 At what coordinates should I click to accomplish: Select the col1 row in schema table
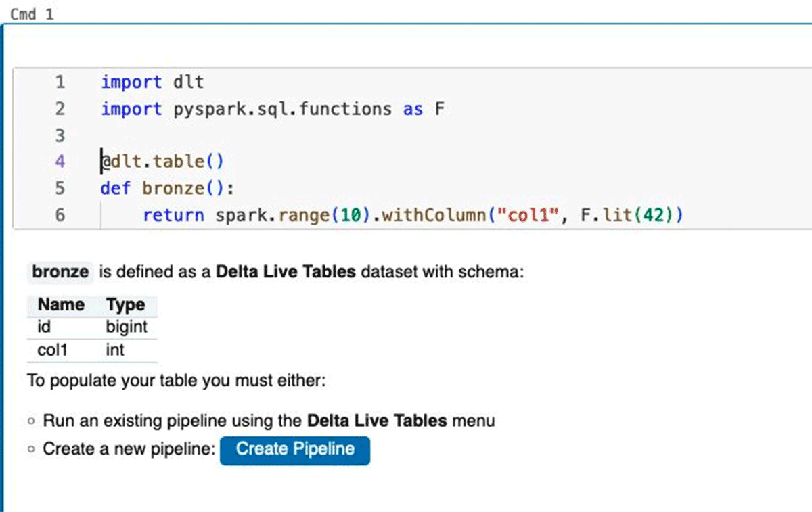[52, 350]
